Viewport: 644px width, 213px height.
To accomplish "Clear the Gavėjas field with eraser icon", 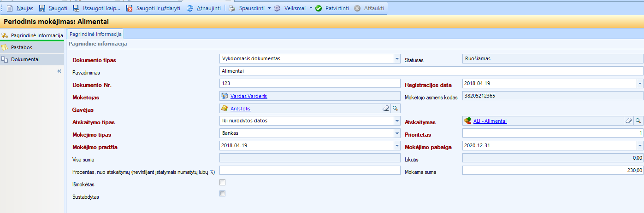I will 386,109.
